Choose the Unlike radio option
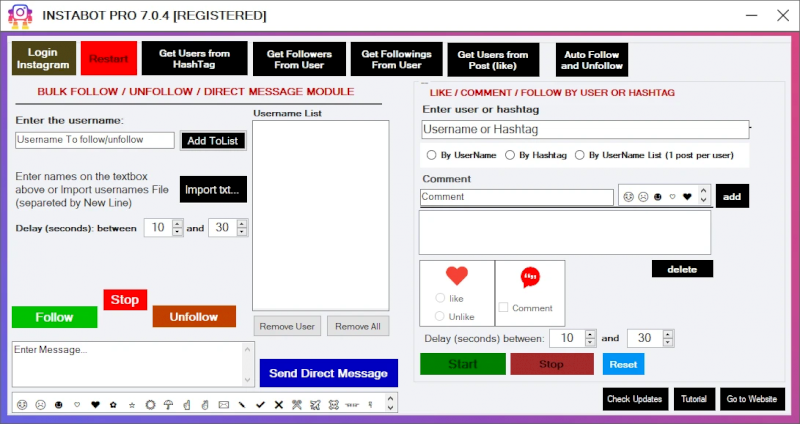The width and height of the screenshot is (800, 424). (440, 316)
